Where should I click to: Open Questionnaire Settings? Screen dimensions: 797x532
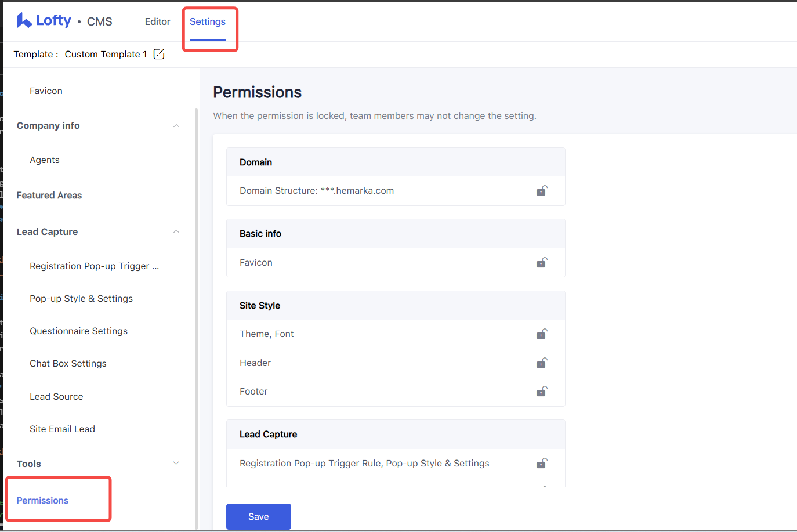point(78,331)
